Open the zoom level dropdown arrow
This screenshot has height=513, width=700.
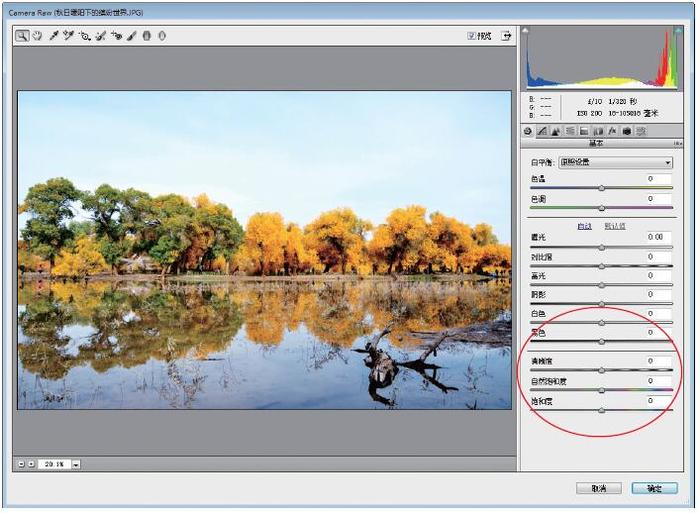76,464
